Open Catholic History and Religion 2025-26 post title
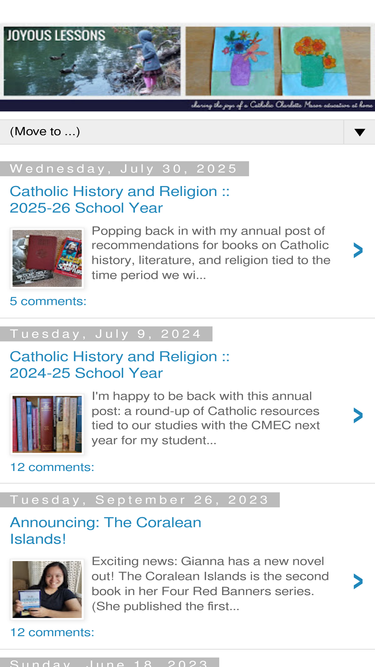The height and width of the screenshot is (667, 375). point(119,200)
